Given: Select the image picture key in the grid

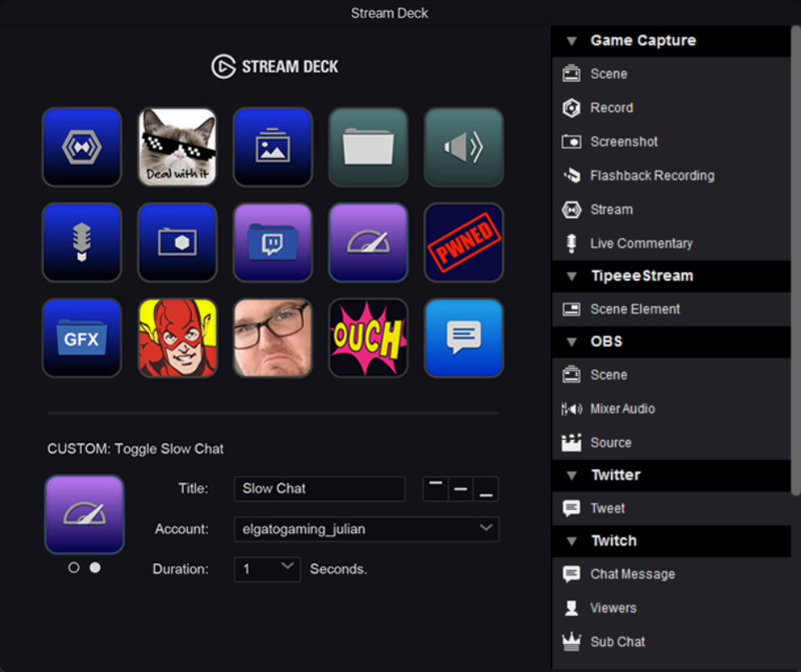Looking at the screenshot, I should coord(273,147).
